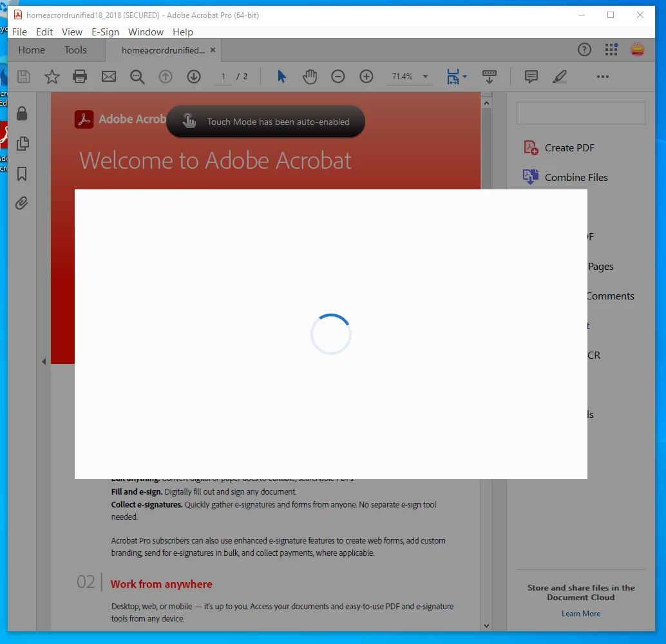Open security settings lock icon in sidebar
This screenshot has width=666, height=644.
[x=22, y=113]
